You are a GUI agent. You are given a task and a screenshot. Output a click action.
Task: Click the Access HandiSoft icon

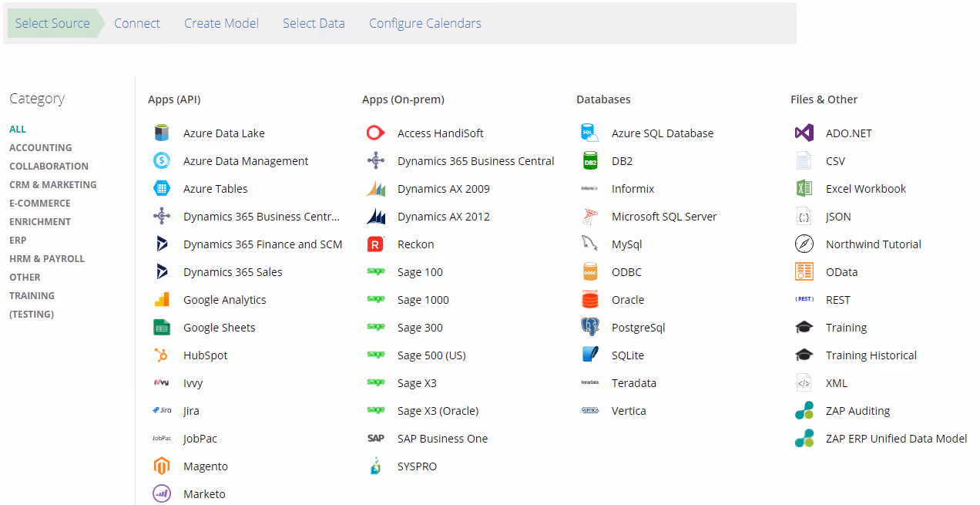pos(376,133)
